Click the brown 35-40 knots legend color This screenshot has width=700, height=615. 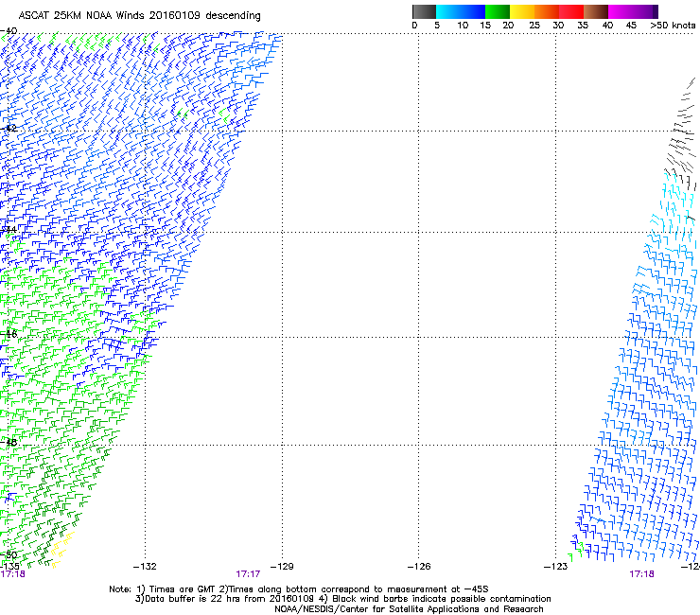[x=596, y=11]
